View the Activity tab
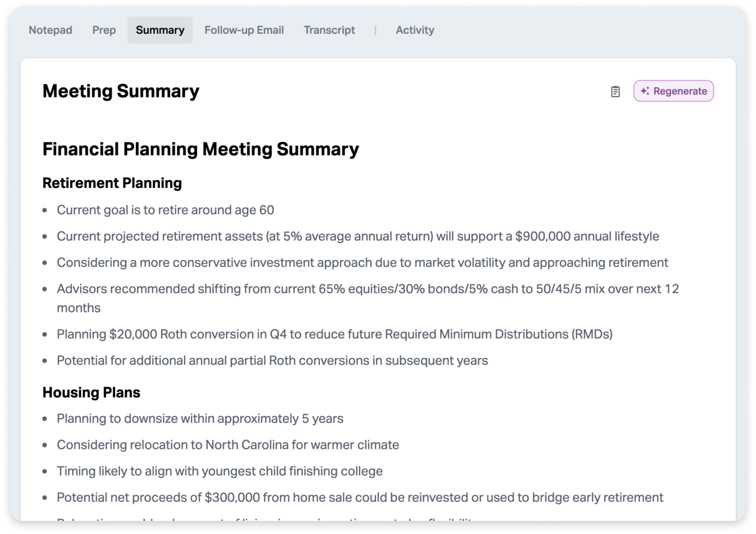 pos(415,30)
